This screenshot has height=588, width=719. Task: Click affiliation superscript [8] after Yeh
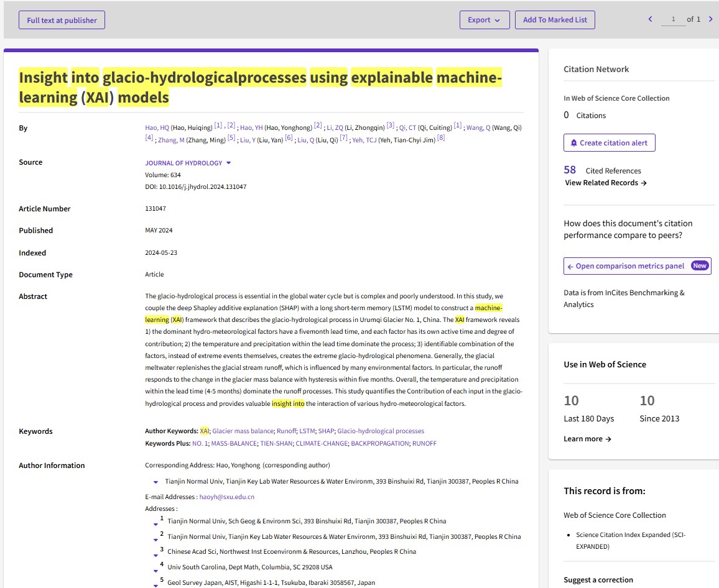point(440,137)
